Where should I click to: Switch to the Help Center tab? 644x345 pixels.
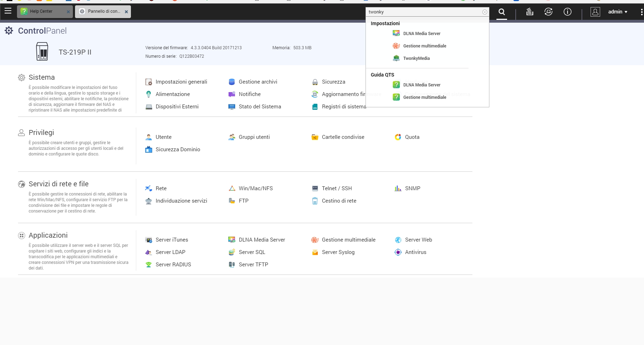pos(41,11)
